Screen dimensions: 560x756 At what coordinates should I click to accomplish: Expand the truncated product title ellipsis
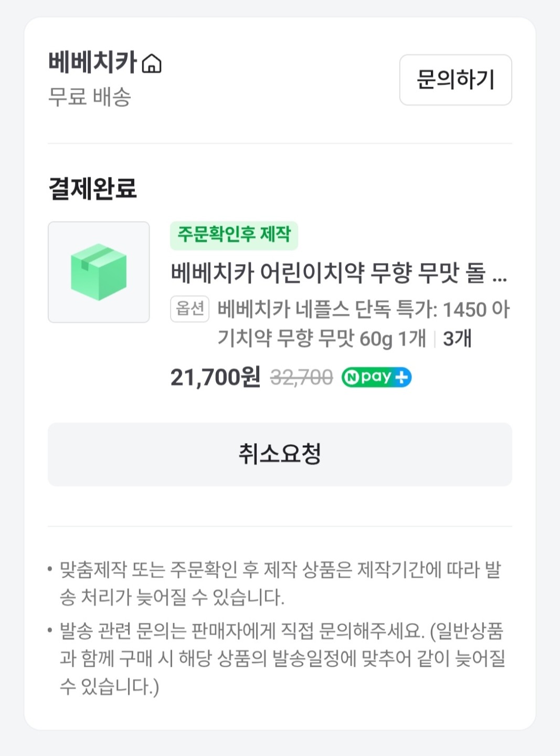tap(500, 274)
